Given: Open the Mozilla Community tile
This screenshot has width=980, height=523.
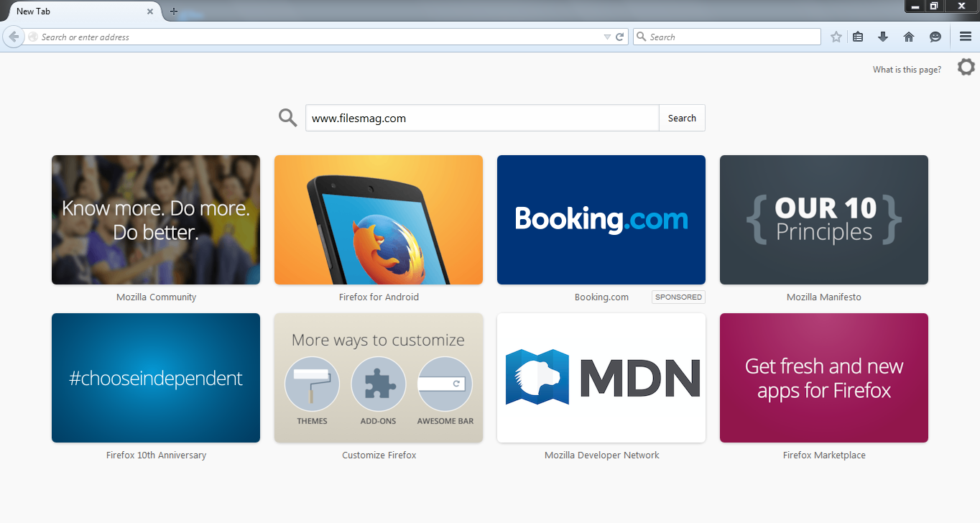Looking at the screenshot, I should pyautogui.click(x=156, y=220).
